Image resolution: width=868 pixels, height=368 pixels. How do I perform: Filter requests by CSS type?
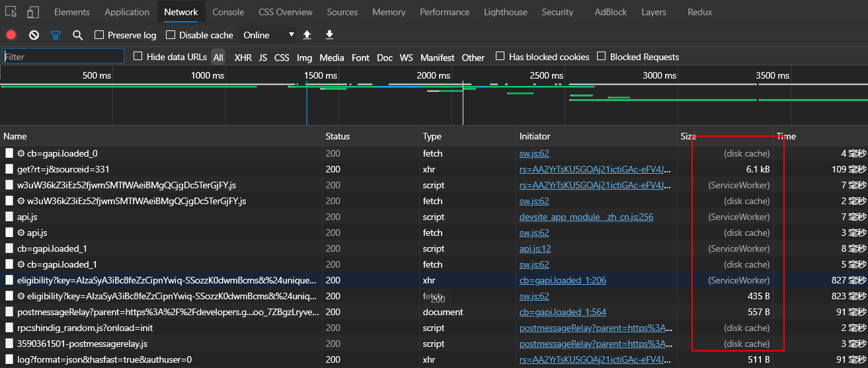click(282, 57)
